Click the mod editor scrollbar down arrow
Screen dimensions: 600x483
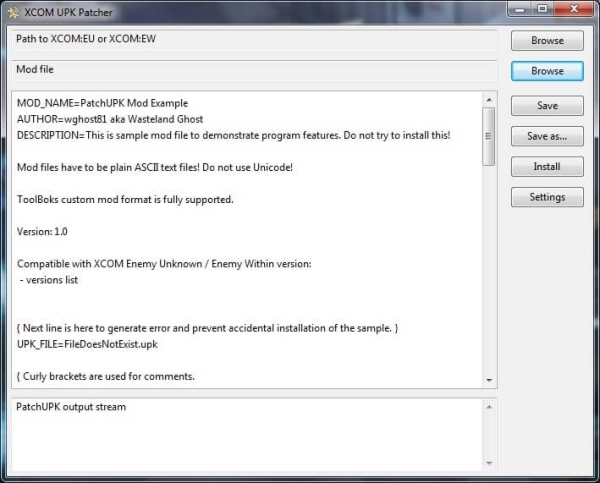(489, 380)
